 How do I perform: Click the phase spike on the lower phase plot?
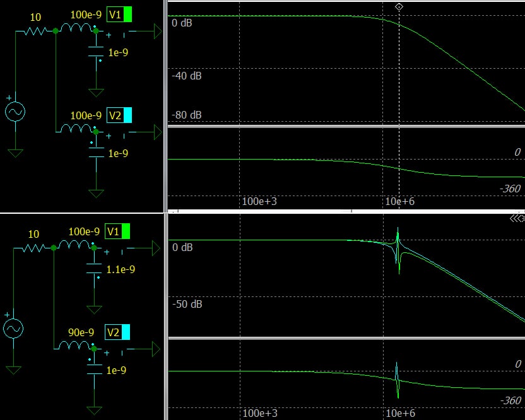click(x=397, y=380)
